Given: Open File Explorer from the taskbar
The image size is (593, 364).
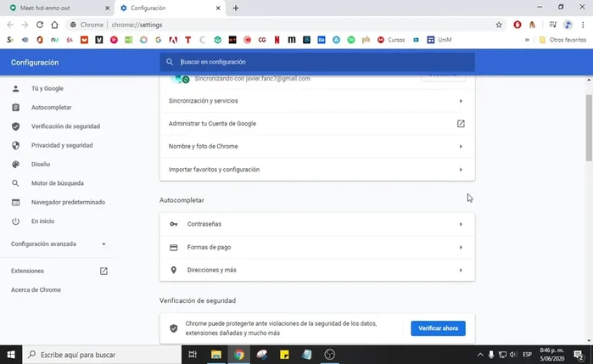Looking at the screenshot, I should [216, 355].
